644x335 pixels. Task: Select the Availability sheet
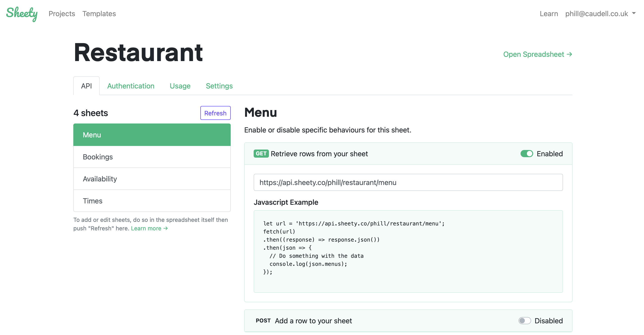pyautogui.click(x=152, y=179)
